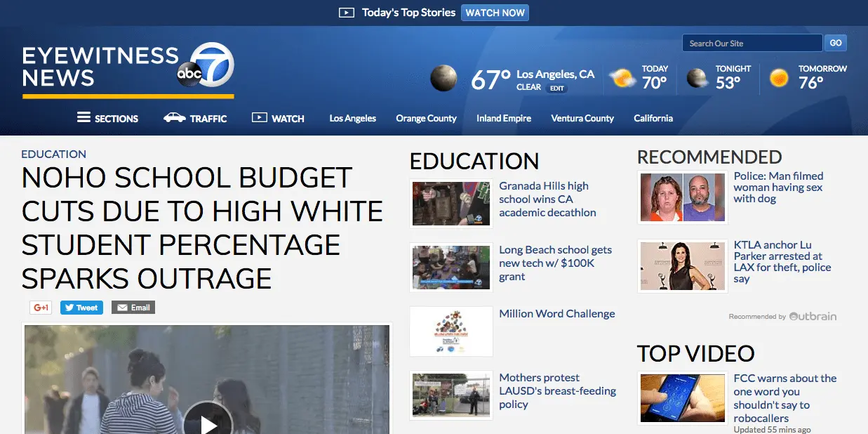Image resolution: width=868 pixels, height=434 pixels.
Task: Click the Long Beach school story thumbnail
Action: click(451, 268)
